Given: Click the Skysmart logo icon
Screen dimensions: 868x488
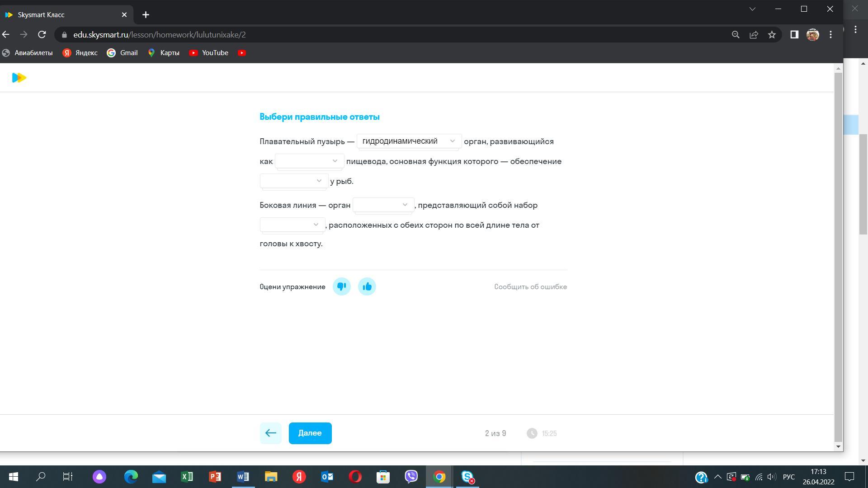Looking at the screenshot, I should [x=19, y=78].
